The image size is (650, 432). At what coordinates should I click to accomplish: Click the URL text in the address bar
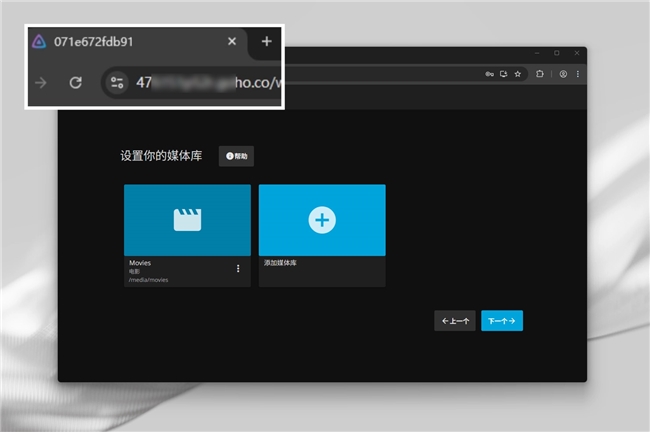(x=209, y=83)
